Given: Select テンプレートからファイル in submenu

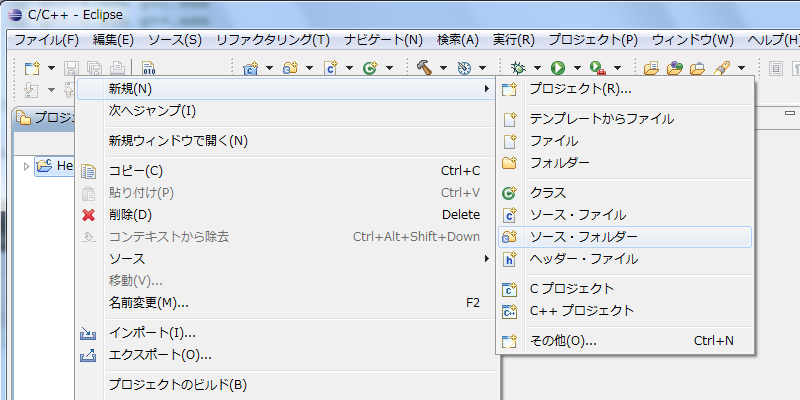Looking at the screenshot, I should (624, 119).
